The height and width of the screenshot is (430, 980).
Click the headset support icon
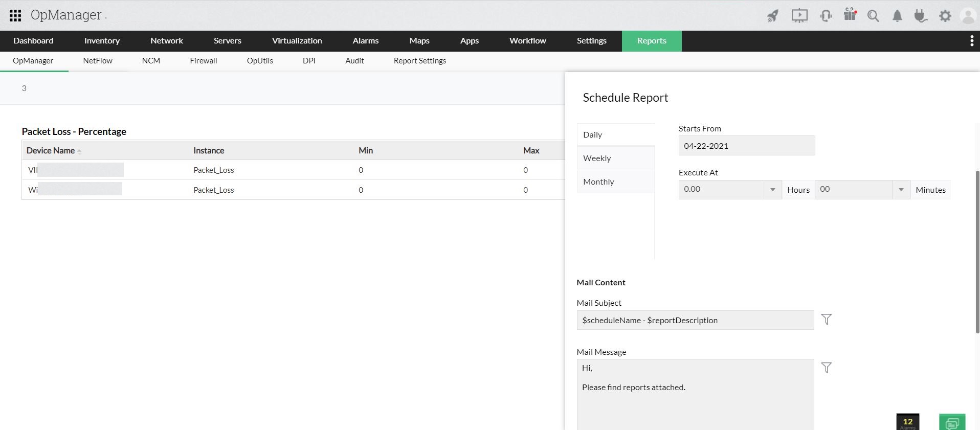coord(826,16)
